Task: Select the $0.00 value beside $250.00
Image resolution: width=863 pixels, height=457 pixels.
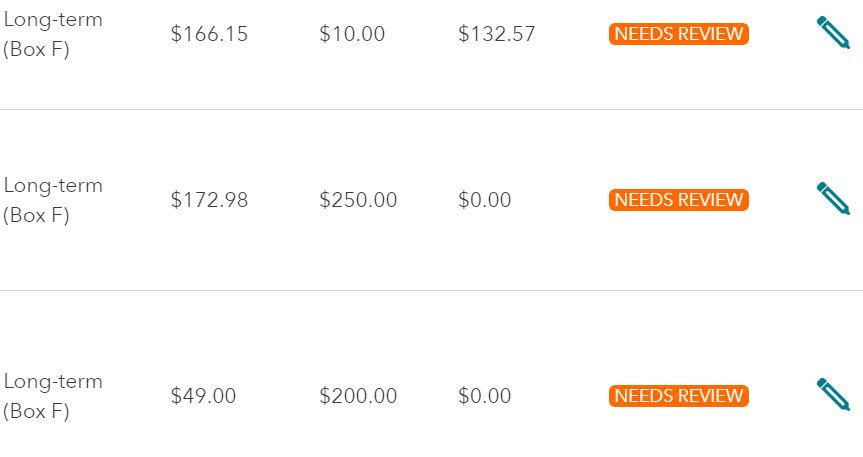Action: (x=485, y=200)
